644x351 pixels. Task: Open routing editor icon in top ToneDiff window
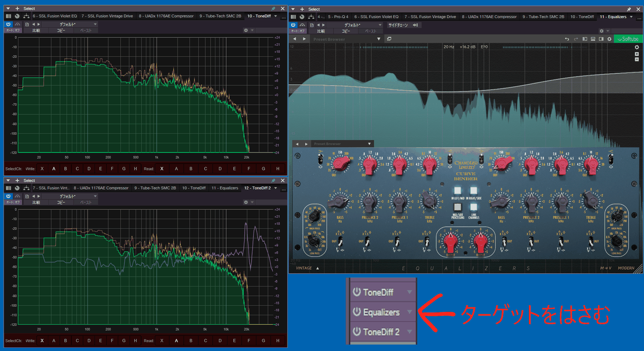click(x=27, y=16)
